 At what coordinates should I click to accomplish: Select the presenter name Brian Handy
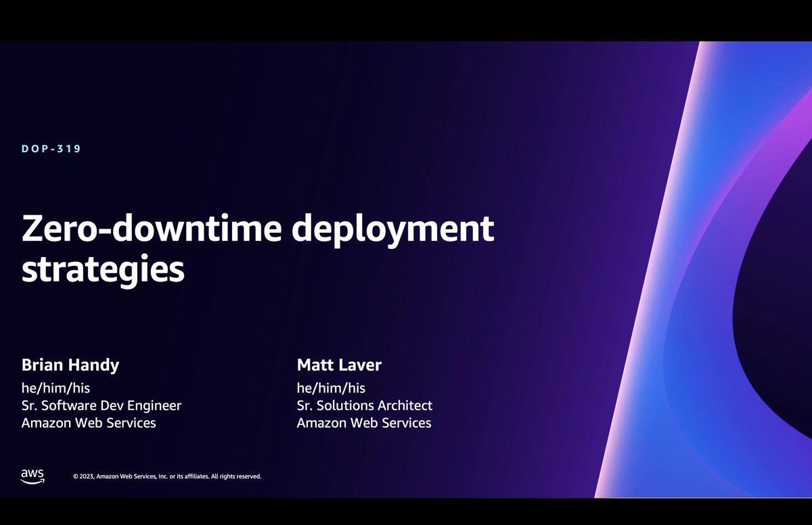70,365
